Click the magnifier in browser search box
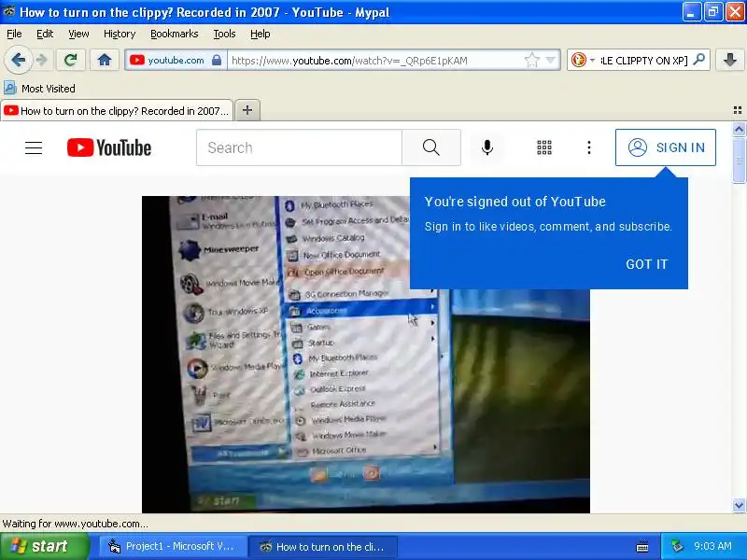 point(699,60)
